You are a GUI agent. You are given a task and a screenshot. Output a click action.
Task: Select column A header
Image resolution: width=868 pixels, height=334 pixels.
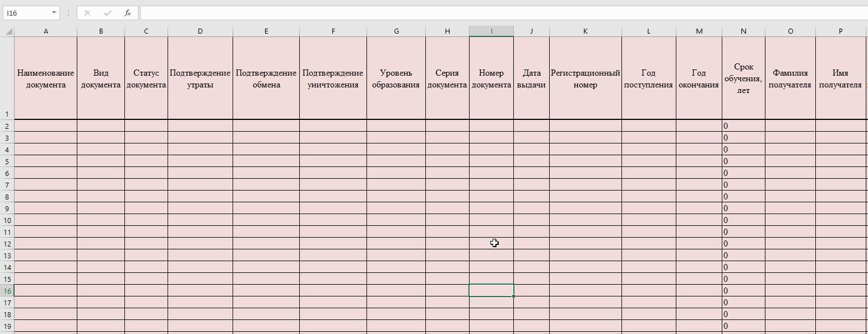coord(45,31)
